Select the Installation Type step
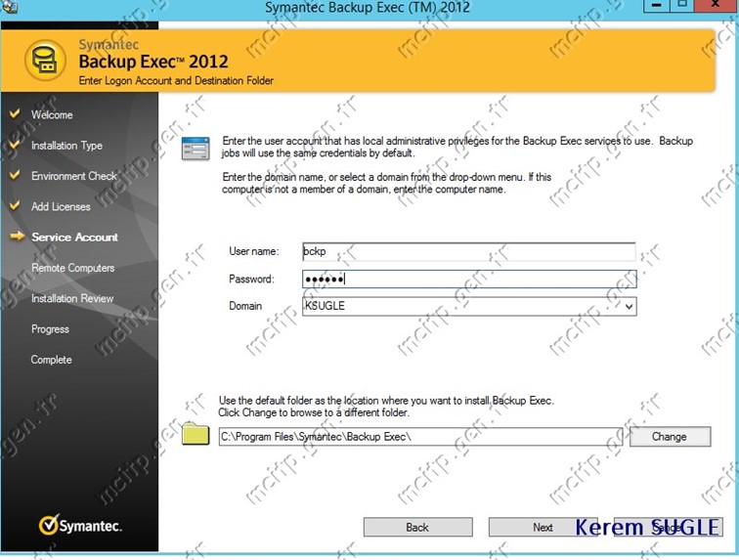The width and height of the screenshot is (739, 560). [66, 146]
